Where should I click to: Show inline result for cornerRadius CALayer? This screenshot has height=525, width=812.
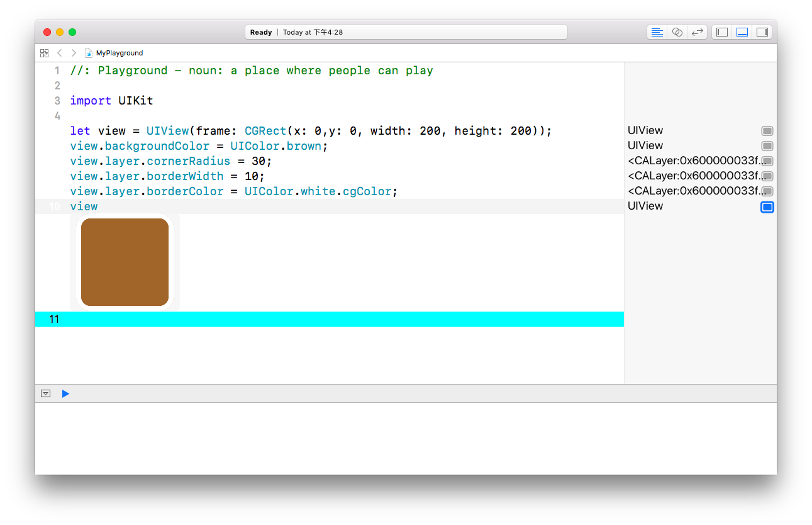point(767,161)
